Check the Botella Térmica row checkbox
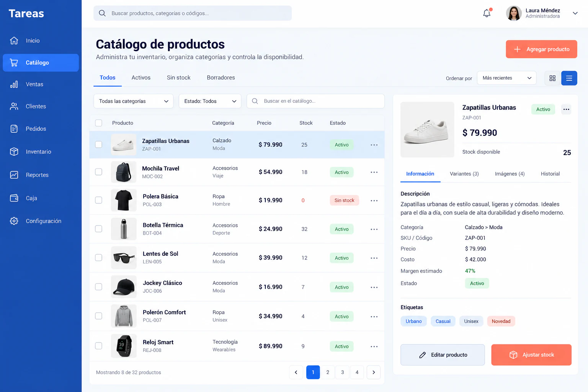Viewport: 588px width, 392px height. (99, 229)
